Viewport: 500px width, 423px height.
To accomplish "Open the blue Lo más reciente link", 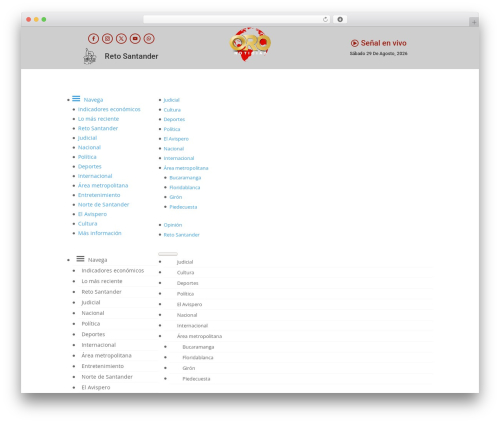I will pyautogui.click(x=98, y=119).
